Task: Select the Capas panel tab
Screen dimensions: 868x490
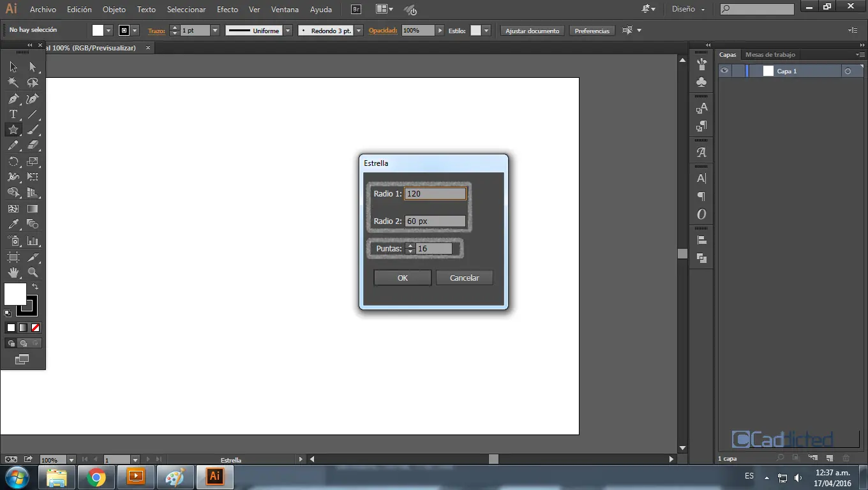Action: 728,55
